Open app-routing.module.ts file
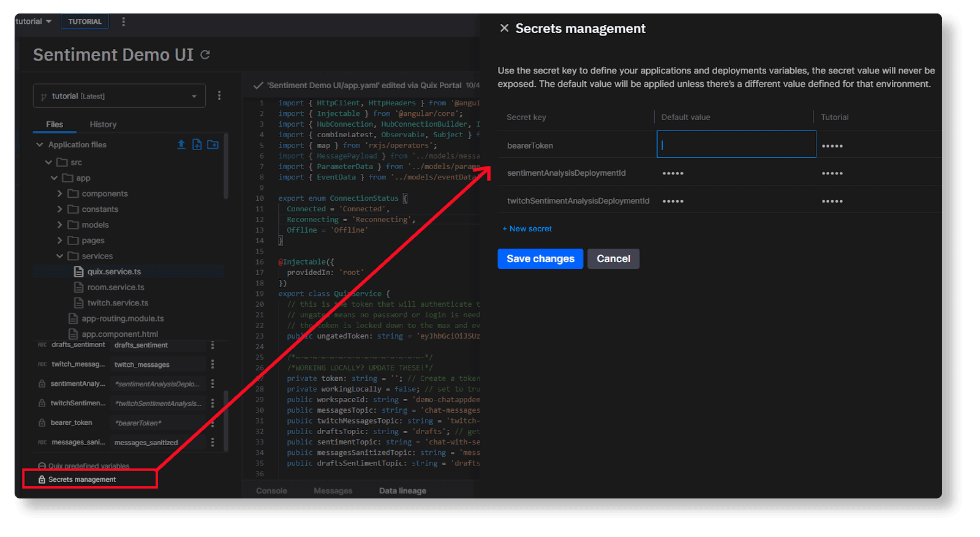Screen dimensions: 980x537 click(x=123, y=318)
